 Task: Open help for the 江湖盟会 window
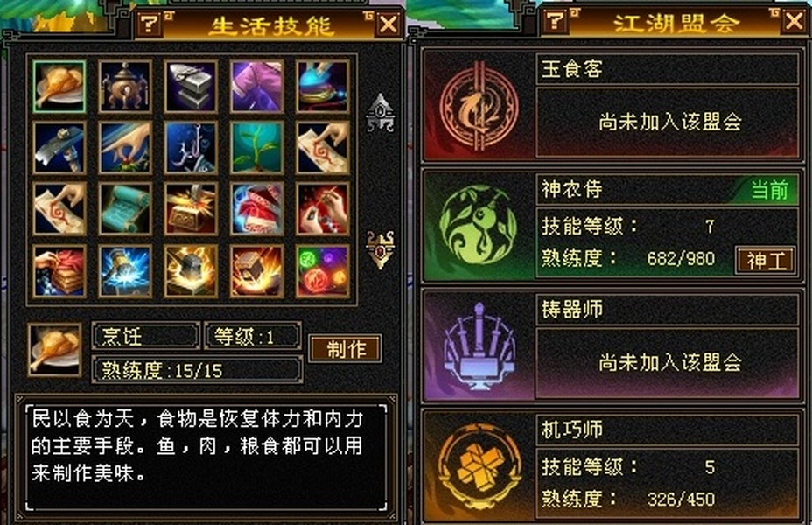point(556,21)
